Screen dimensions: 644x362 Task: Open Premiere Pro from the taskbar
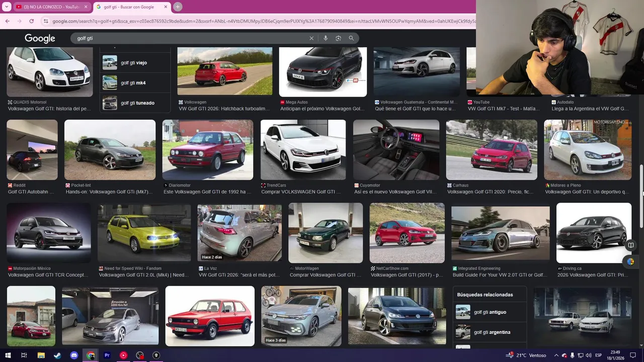(x=107, y=355)
